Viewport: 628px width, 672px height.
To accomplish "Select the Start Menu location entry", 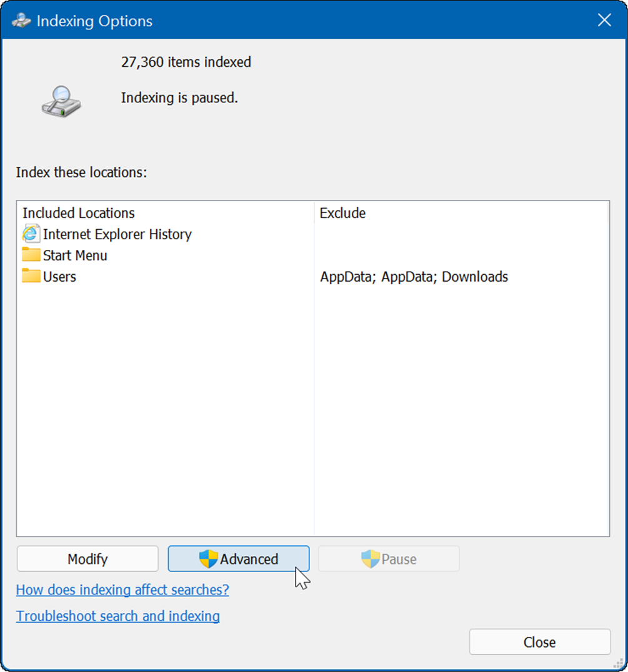I will click(x=75, y=255).
